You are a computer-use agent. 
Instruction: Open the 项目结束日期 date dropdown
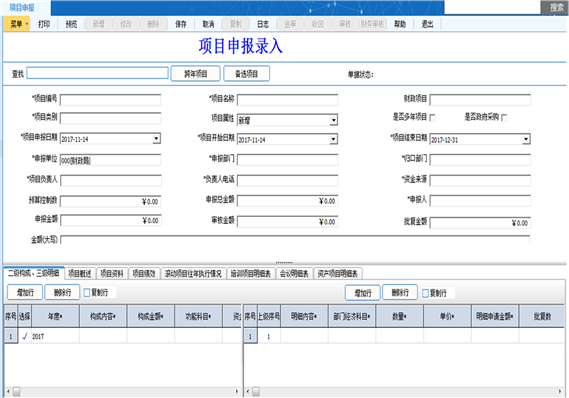526,139
